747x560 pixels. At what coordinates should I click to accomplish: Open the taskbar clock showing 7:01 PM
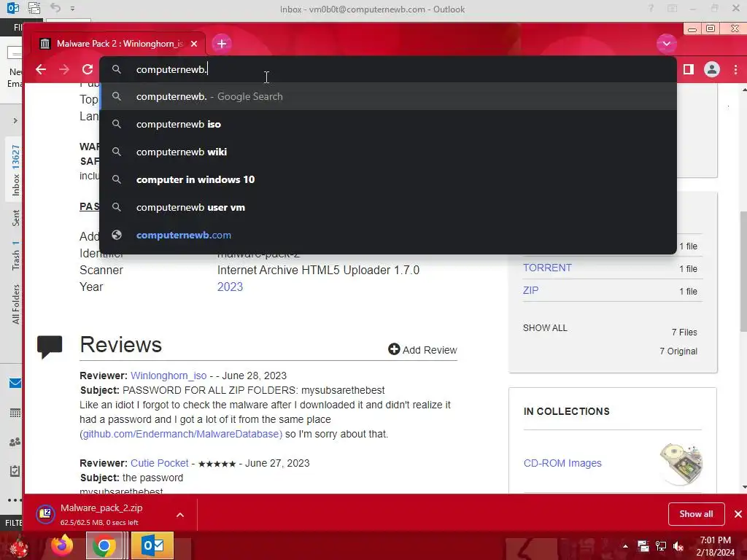pos(716,546)
